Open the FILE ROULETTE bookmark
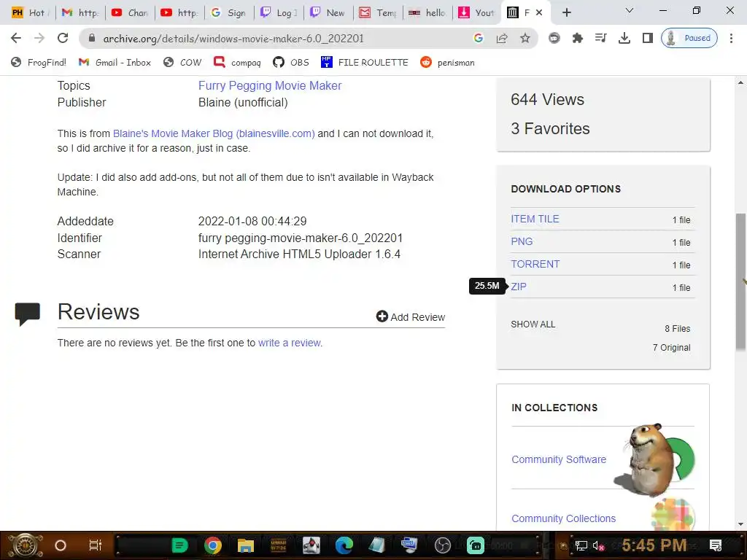The image size is (747, 560). (x=365, y=63)
